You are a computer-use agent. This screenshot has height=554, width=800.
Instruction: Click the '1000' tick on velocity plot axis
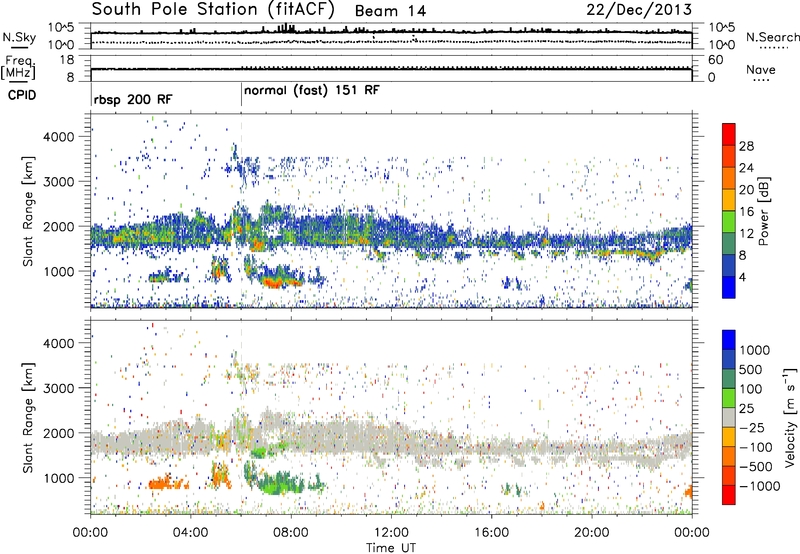(x=58, y=478)
